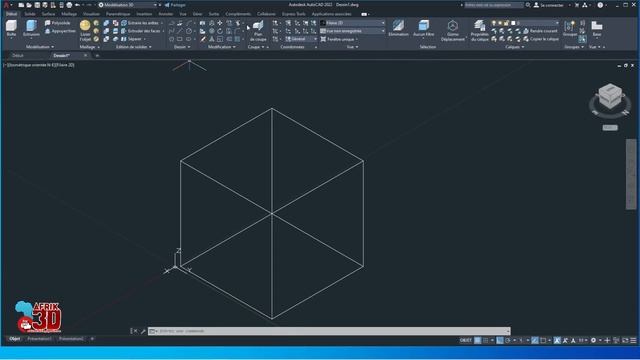640x360 pixels.
Task: Add a new drawing tab with plus button
Action: (97, 55)
